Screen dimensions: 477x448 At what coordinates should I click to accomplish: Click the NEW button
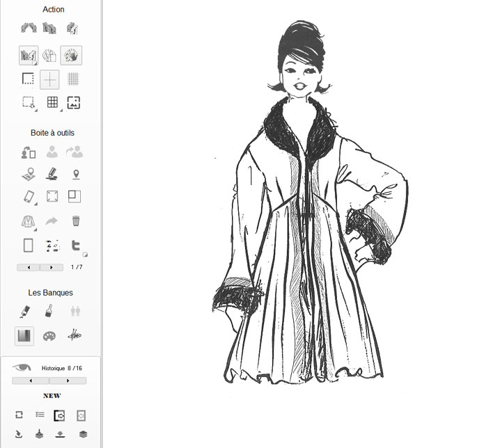click(52, 396)
